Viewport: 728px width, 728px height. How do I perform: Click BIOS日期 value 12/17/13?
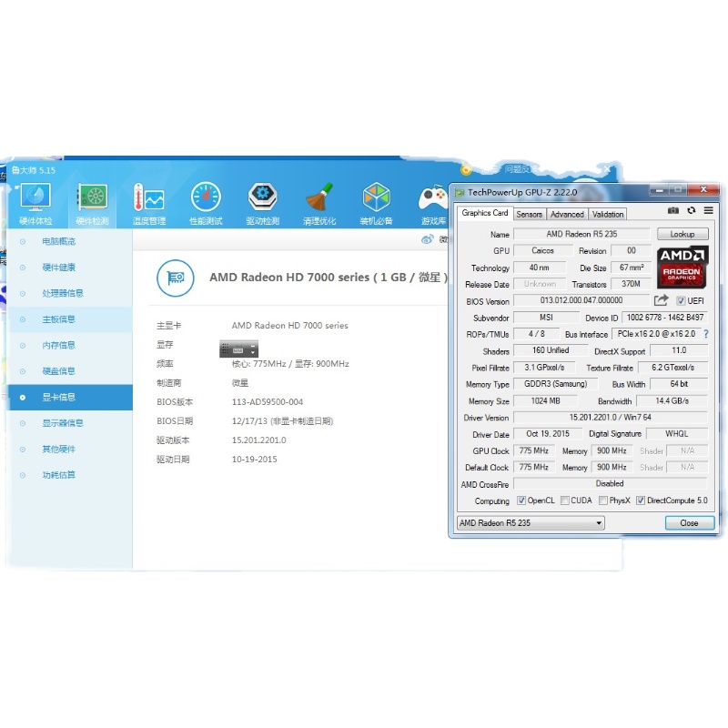[x=282, y=421]
